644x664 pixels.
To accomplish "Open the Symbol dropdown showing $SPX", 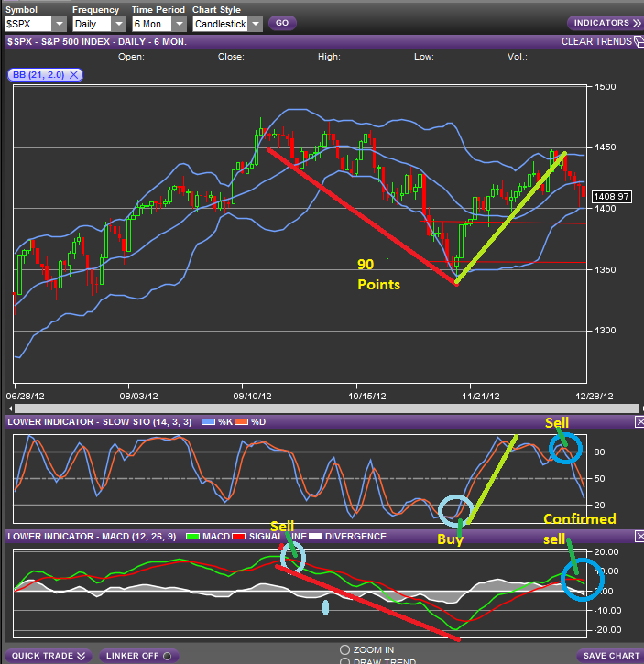I will 60,24.
